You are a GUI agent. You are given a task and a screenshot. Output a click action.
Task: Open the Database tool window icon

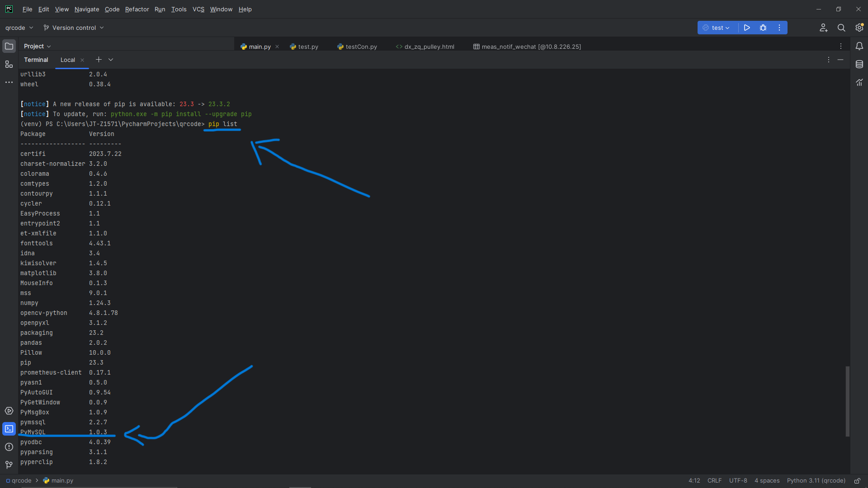point(859,64)
